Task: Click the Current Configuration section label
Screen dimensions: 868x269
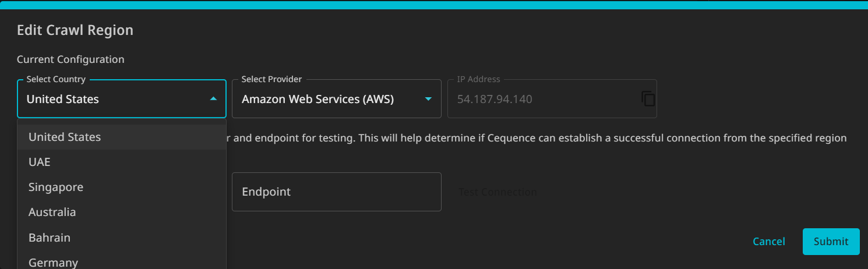Action: (x=70, y=59)
